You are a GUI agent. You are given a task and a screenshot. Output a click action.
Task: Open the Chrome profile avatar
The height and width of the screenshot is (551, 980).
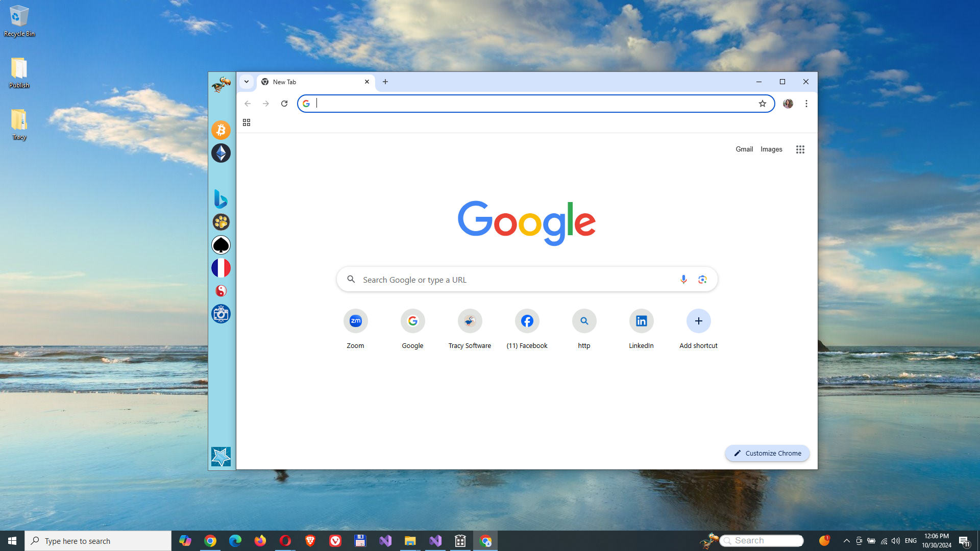pyautogui.click(x=788, y=104)
